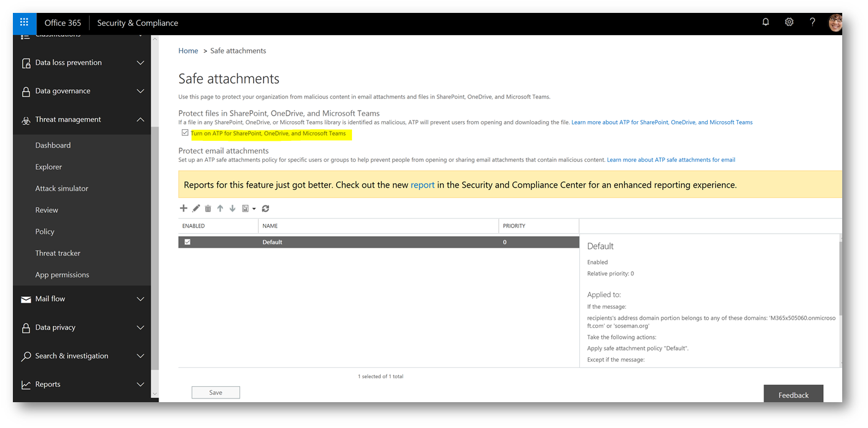Viewport: 868px width, 428px height.
Task: Sort by the ENABLED column header
Action: click(194, 226)
